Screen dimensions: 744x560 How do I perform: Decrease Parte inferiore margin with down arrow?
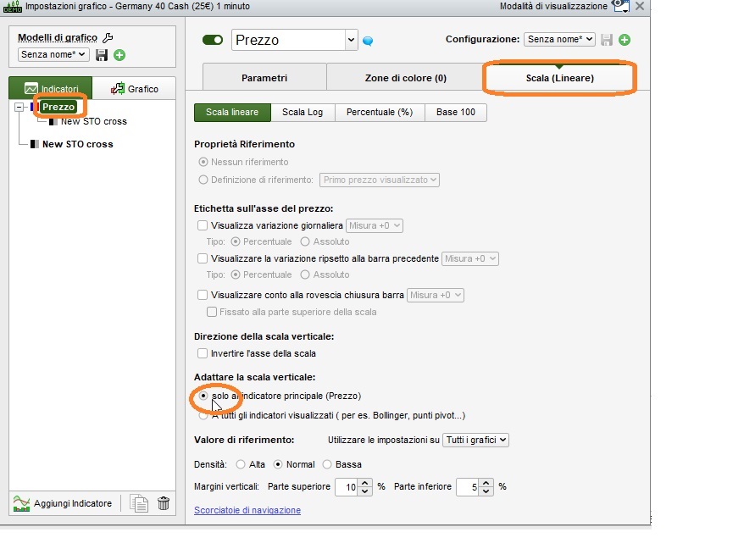(x=486, y=491)
